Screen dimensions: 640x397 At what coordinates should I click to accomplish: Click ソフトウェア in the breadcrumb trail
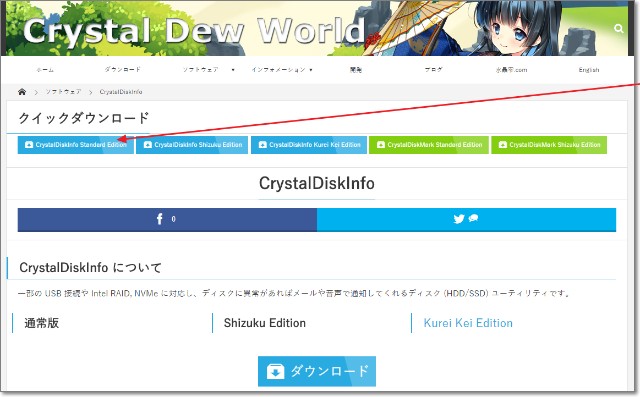click(x=63, y=92)
